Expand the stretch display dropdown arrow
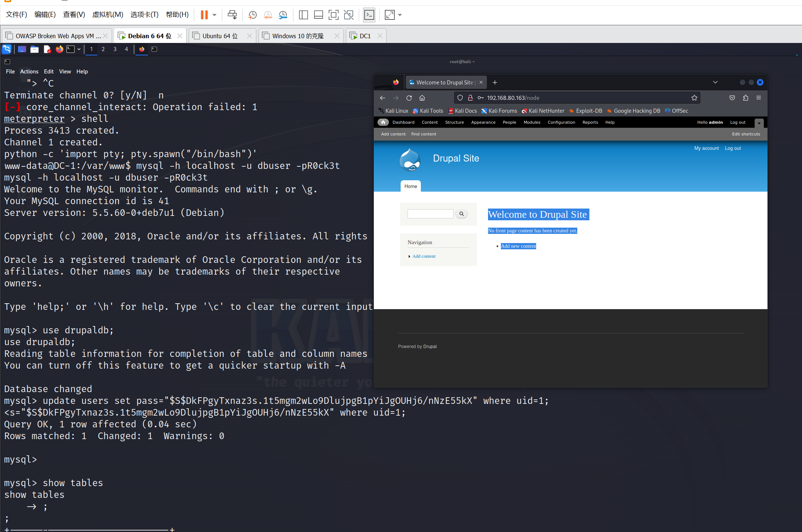The width and height of the screenshot is (802, 532). coord(400,15)
